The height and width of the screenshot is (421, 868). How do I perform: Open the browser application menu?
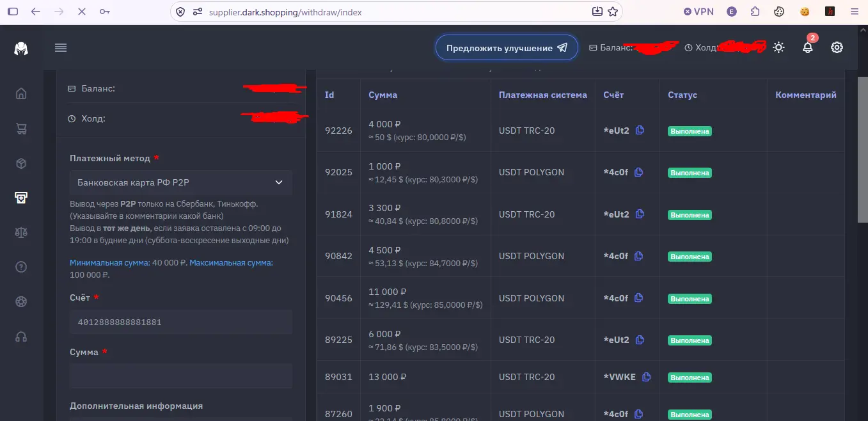tap(854, 12)
